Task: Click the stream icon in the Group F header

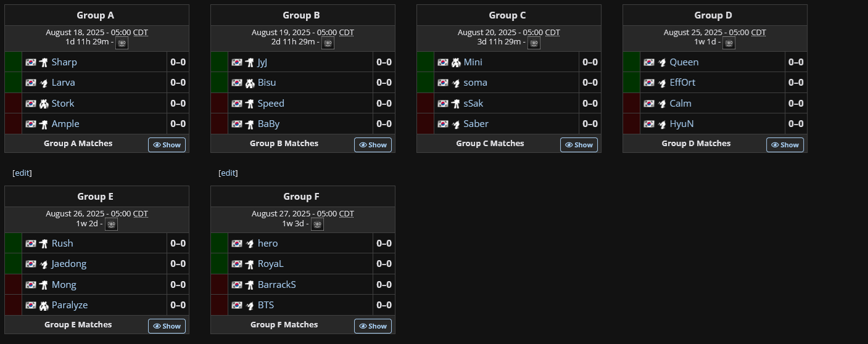Action: coord(317,224)
